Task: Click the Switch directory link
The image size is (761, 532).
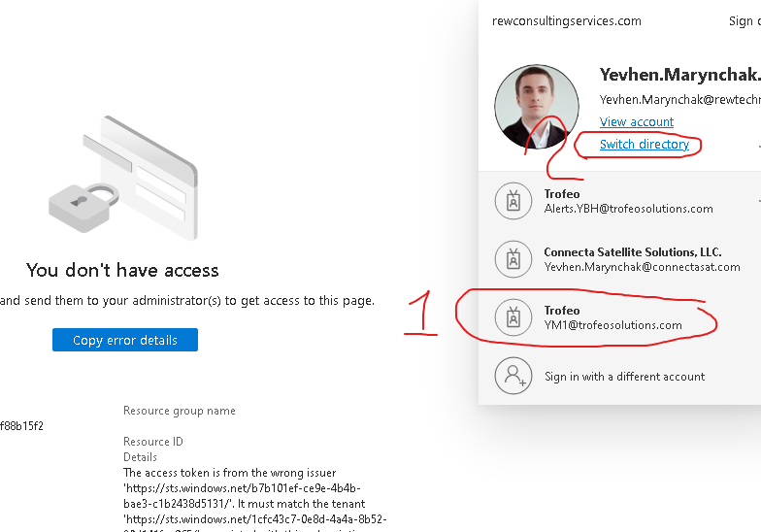Action: [x=644, y=145]
